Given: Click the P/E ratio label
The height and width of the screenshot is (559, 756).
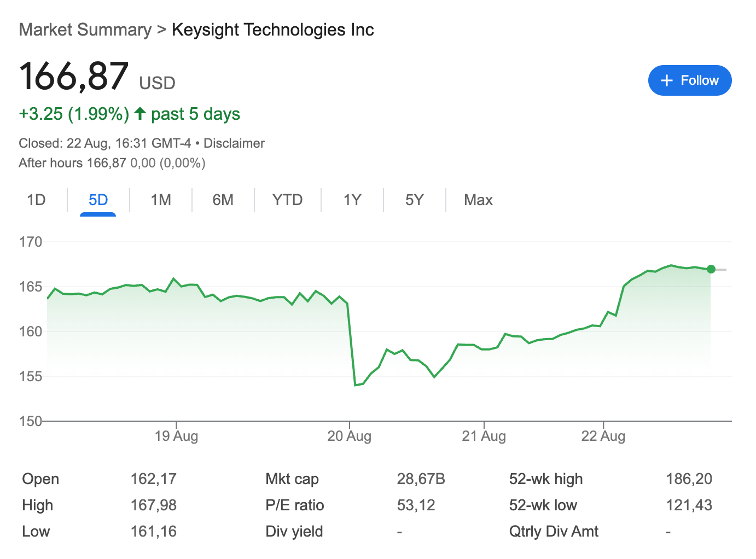Looking at the screenshot, I should pyautogui.click(x=295, y=505).
